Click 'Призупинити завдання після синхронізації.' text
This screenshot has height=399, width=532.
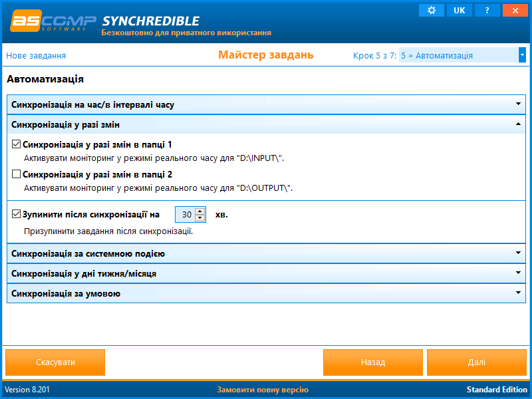(x=108, y=231)
